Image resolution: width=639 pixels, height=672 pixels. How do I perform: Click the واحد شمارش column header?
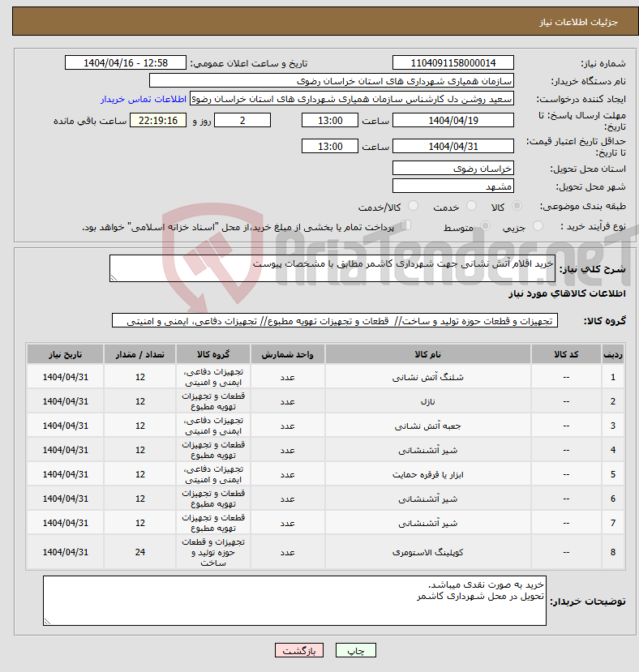click(x=287, y=354)
